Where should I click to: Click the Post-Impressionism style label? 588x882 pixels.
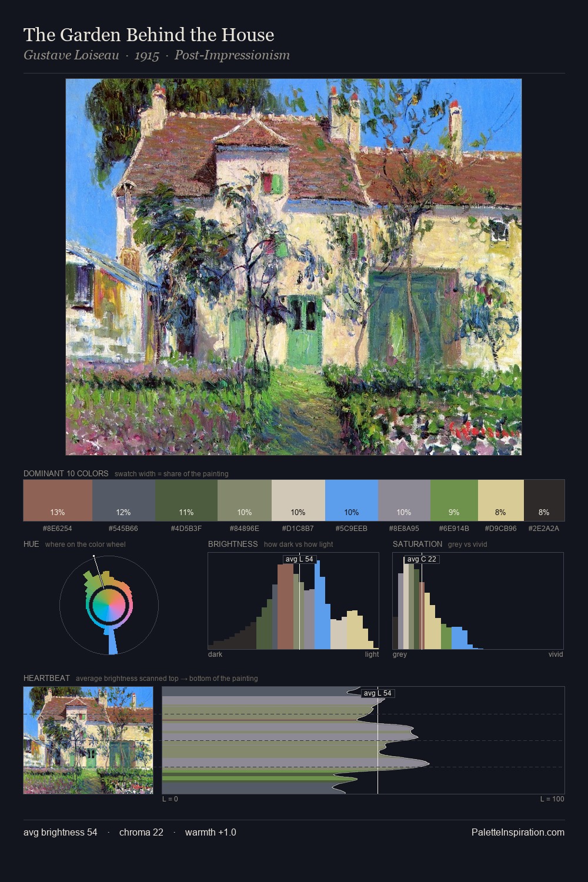(232, 55)
